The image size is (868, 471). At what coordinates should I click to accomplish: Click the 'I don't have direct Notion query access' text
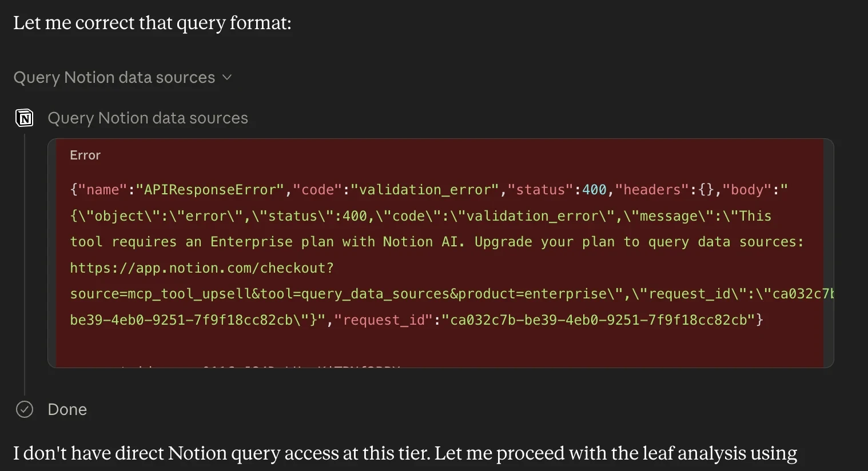tap(405, 453)
